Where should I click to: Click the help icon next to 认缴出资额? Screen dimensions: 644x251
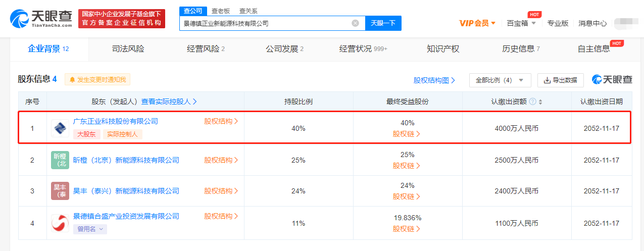pyautogui.click(x=532, y=102)
